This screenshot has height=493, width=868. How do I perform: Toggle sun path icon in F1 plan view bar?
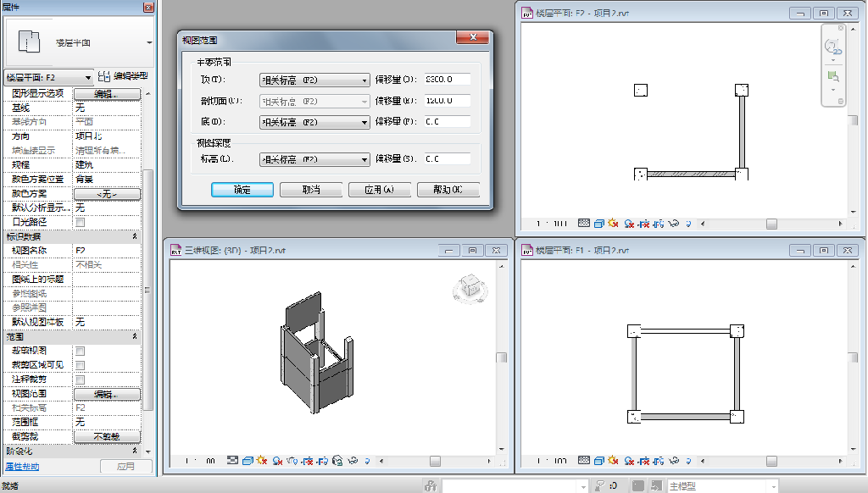(613, 460)
